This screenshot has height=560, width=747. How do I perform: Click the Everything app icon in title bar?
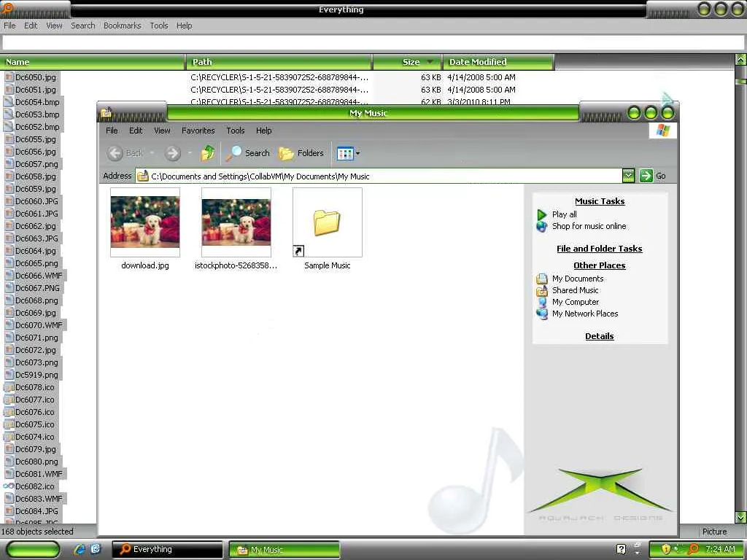click(7, 7)
